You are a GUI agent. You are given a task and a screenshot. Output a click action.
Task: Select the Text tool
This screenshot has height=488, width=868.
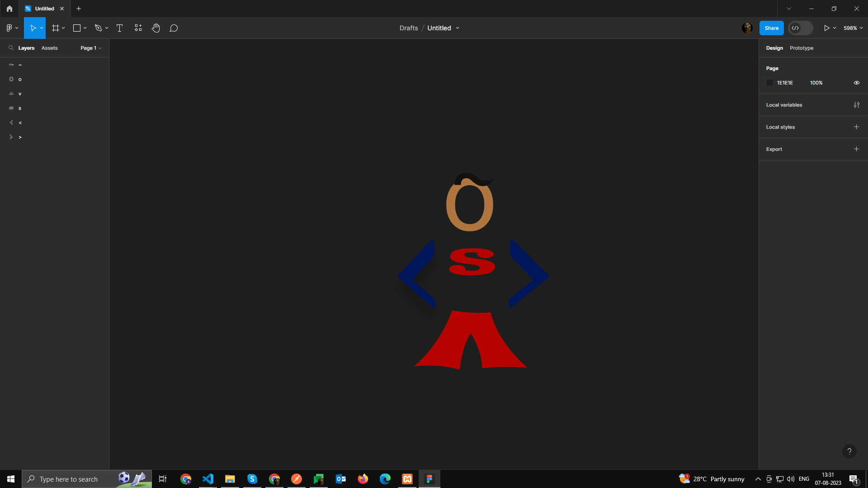click(x=119, y=28)
